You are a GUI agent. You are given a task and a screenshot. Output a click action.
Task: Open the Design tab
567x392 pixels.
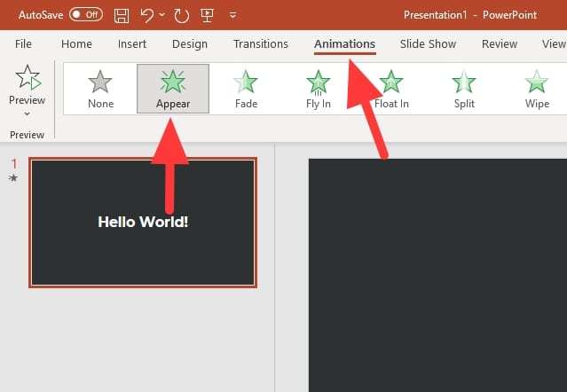click(190, 44)
